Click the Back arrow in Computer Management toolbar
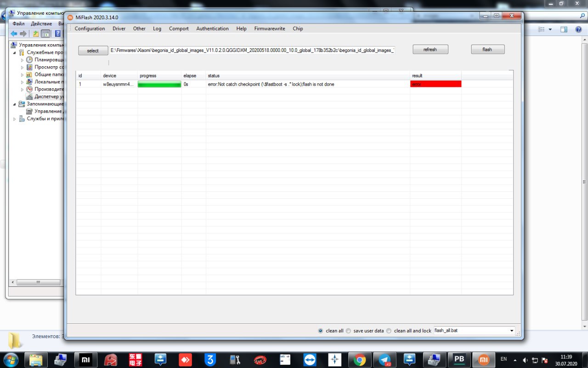 (14, 34)
